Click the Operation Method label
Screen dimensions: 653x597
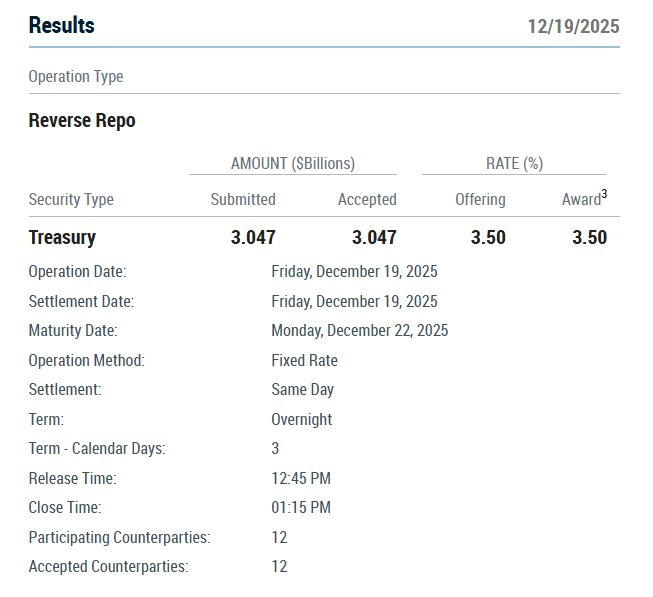(87, 361)
